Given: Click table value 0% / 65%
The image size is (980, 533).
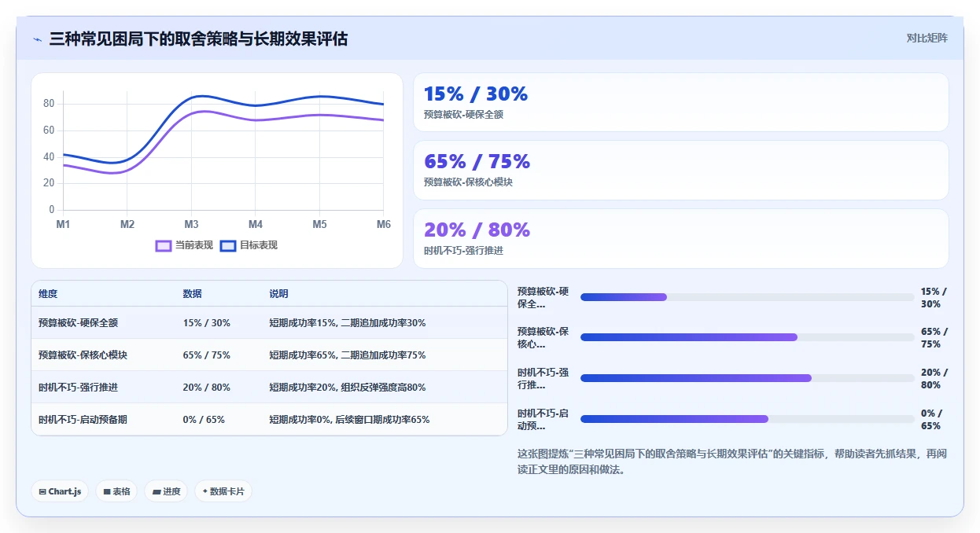Looking at the screenshot, I should pos(204,420).
